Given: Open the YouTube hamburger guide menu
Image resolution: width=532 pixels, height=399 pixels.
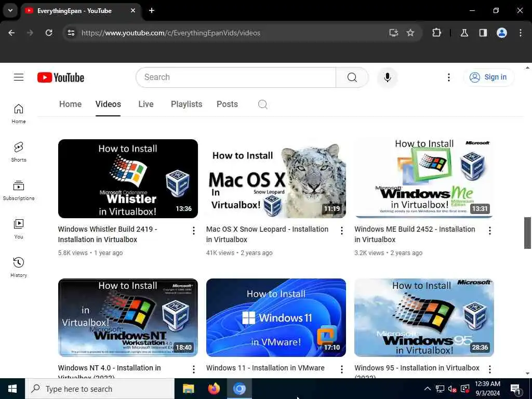Looking at the screenshot, I should 19,77.
